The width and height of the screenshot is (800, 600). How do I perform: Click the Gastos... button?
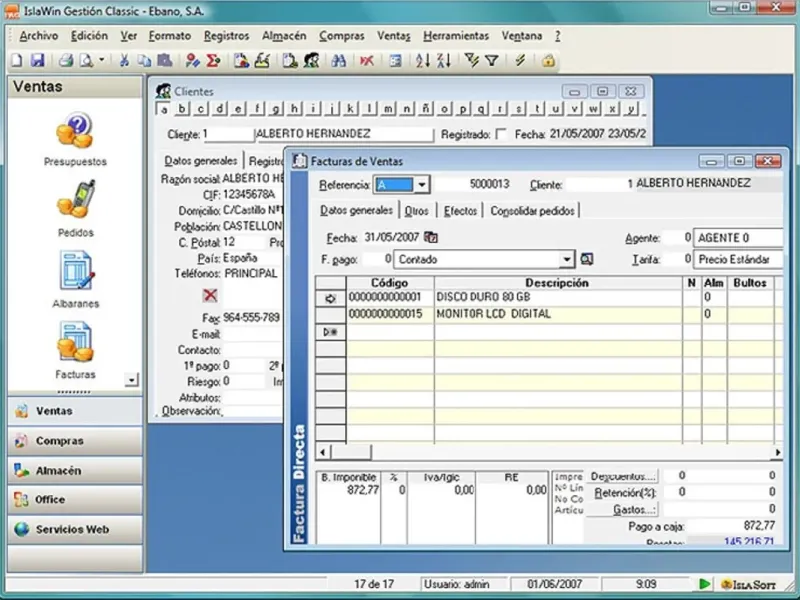coord(622,509)
